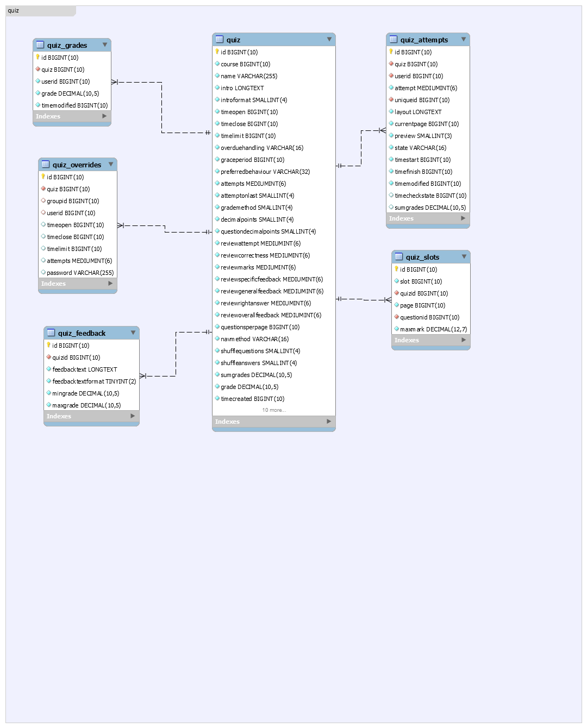Click primary key icon in quiz_overrides id
Screen dimensions: 587x728
[43, 177]
